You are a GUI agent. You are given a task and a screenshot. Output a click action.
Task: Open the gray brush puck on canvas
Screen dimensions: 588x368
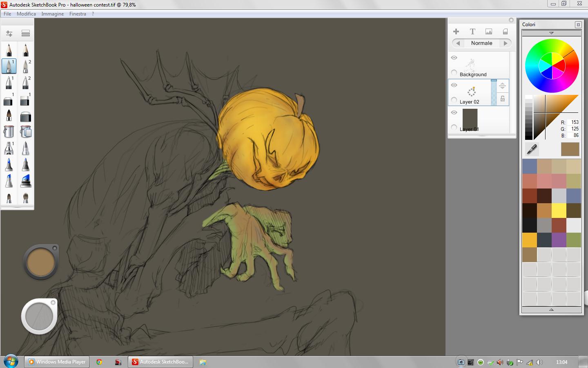tap(39, 316)
